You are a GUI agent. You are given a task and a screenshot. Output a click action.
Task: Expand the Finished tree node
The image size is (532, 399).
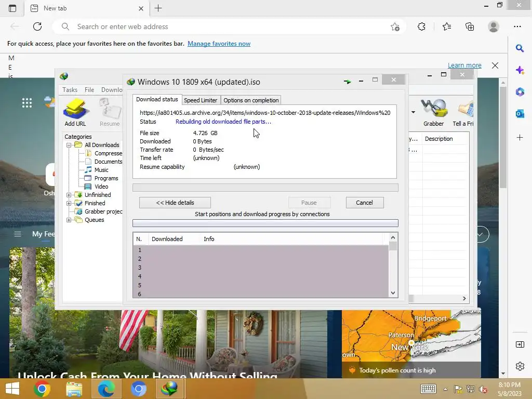click(69, 204)
